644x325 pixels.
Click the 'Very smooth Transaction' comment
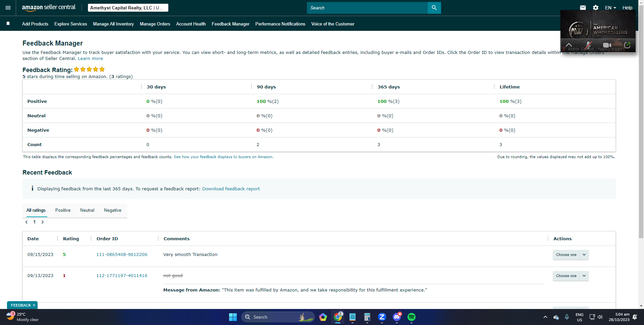tap(190, 255)
